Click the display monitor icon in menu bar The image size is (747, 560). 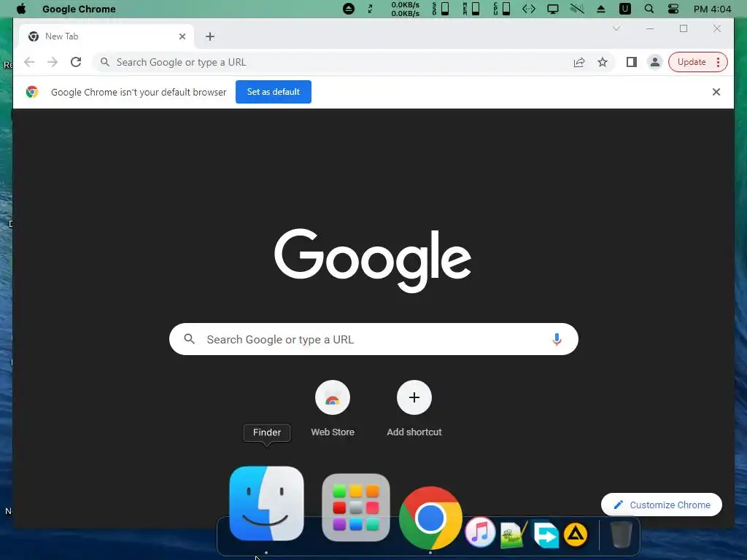click(x=553, y=9)
